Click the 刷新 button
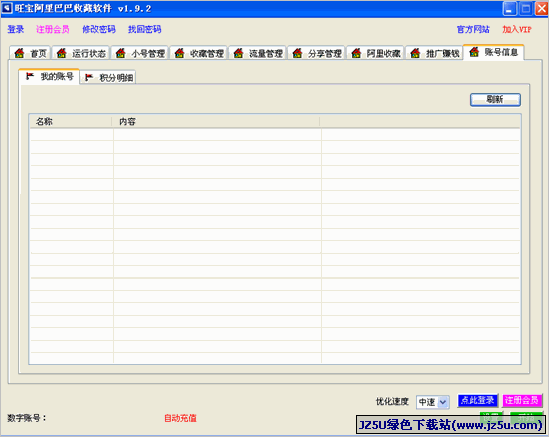Viewport: 549px width, 437px height. 495,99
